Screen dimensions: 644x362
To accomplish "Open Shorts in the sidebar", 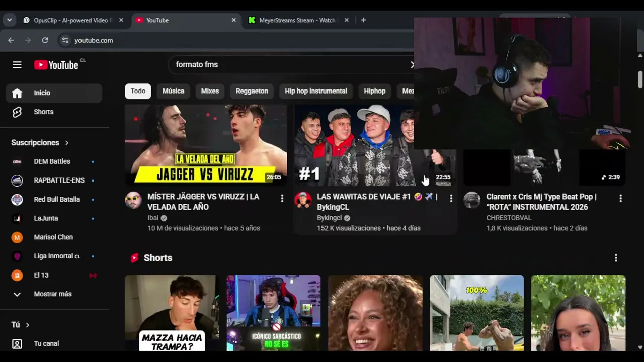I will pyautogui.click(x=54, y=112).
